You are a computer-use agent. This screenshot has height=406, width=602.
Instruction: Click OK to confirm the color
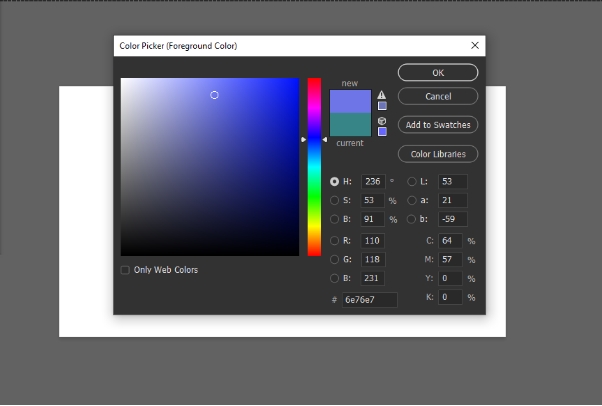point(438,73)
